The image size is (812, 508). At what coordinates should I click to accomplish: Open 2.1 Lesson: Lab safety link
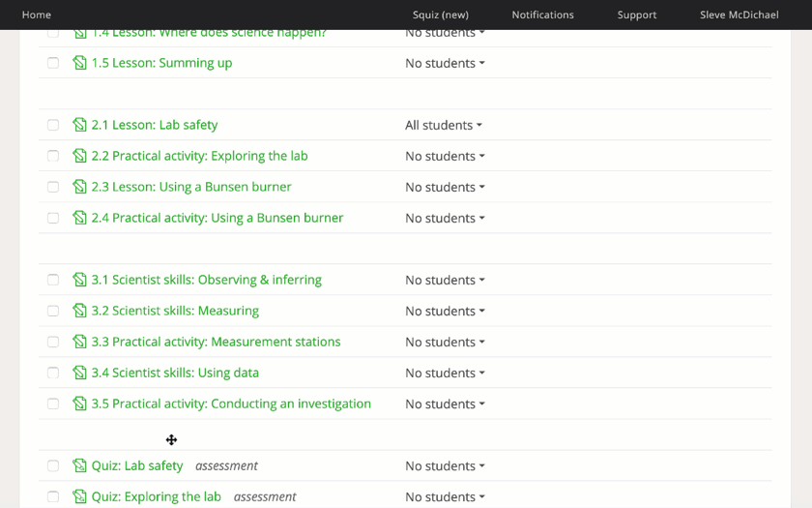(x=155, y=125)
